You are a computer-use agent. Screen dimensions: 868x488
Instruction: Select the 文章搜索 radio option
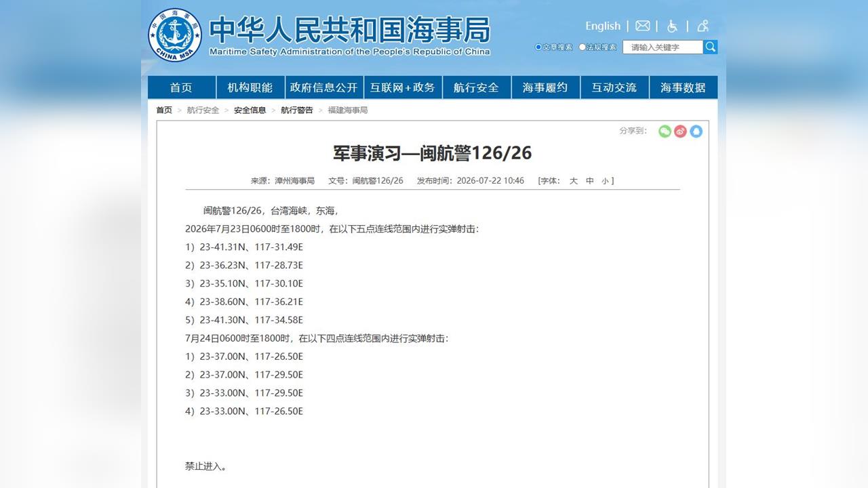click(538, 47)
